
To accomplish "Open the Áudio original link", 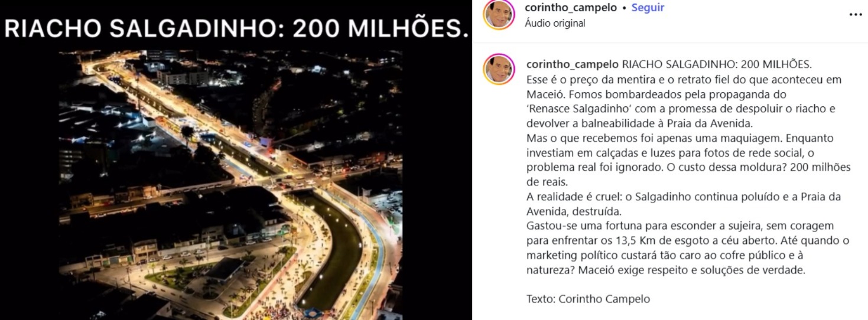I will point(555,24).
